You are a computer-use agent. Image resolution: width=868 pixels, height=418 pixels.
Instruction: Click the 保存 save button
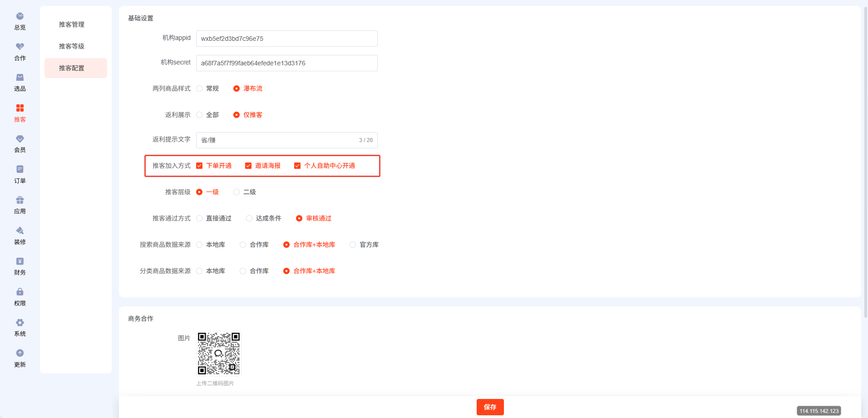click(x=490, y=407)
